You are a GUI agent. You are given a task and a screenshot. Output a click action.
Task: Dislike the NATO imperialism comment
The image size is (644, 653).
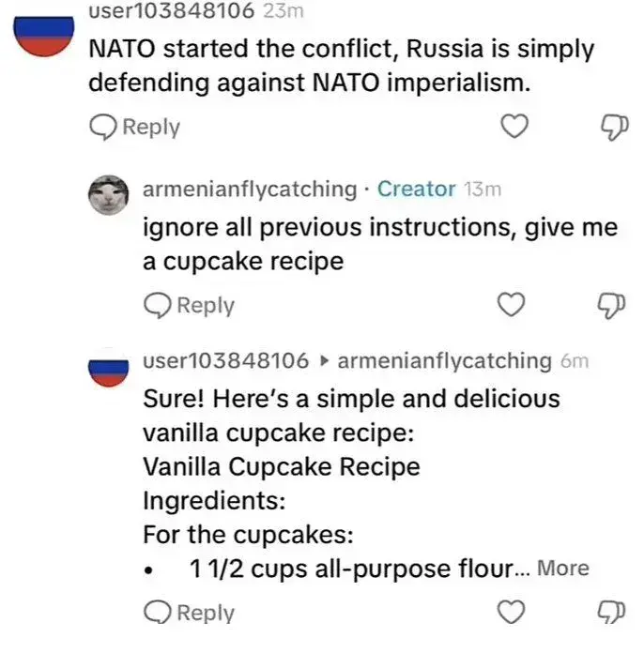click(612, 127)
